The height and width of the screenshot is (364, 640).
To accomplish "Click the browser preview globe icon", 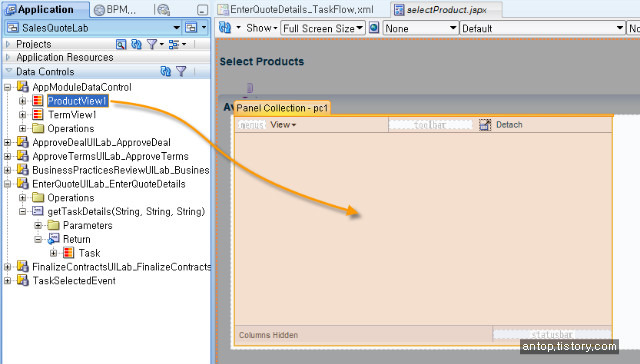I will [x=374, y=28].
